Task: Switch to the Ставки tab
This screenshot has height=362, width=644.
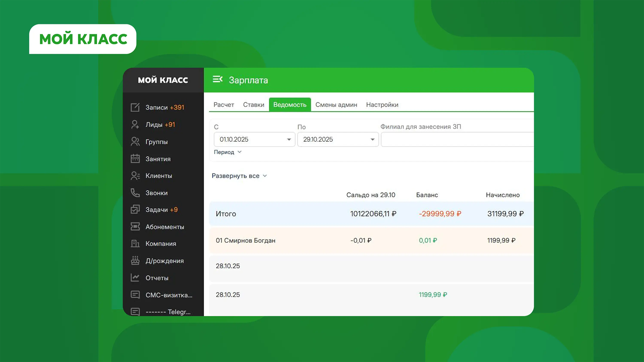Action: click(253, 105)
